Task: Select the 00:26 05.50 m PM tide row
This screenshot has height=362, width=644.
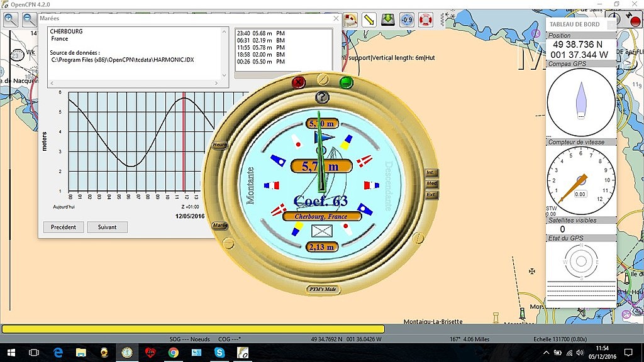Action: pyautogui.click(x=261, y=62)
